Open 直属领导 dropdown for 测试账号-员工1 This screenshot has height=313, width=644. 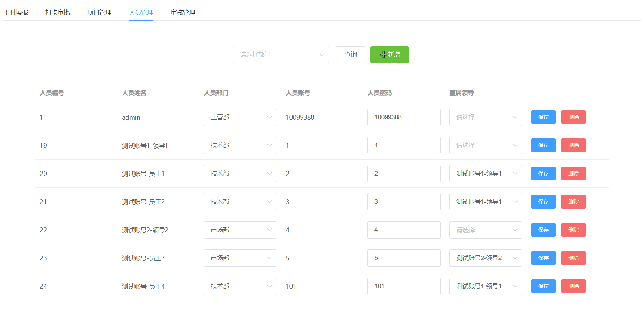click(486, 174)
